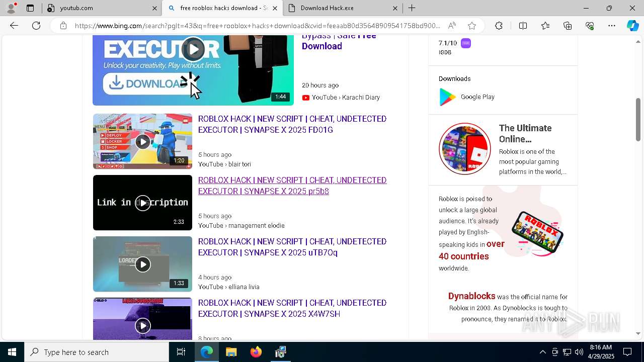Open the Favorites list
The height and width of the screenshot is (362, 644).
545,26
